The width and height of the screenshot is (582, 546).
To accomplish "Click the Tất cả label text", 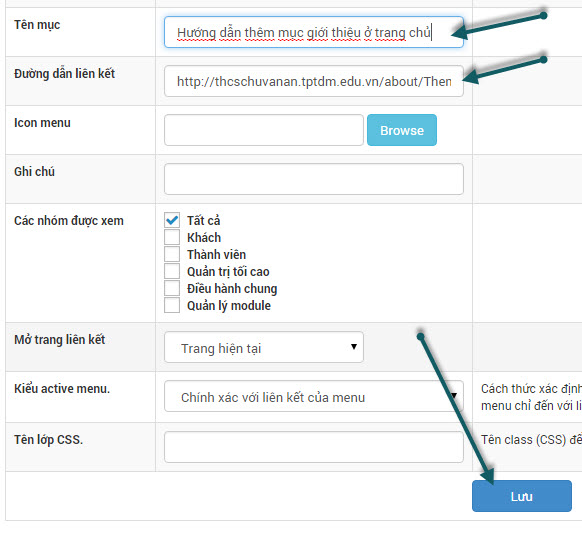I will pyautogui.click(x=203, y=220).
